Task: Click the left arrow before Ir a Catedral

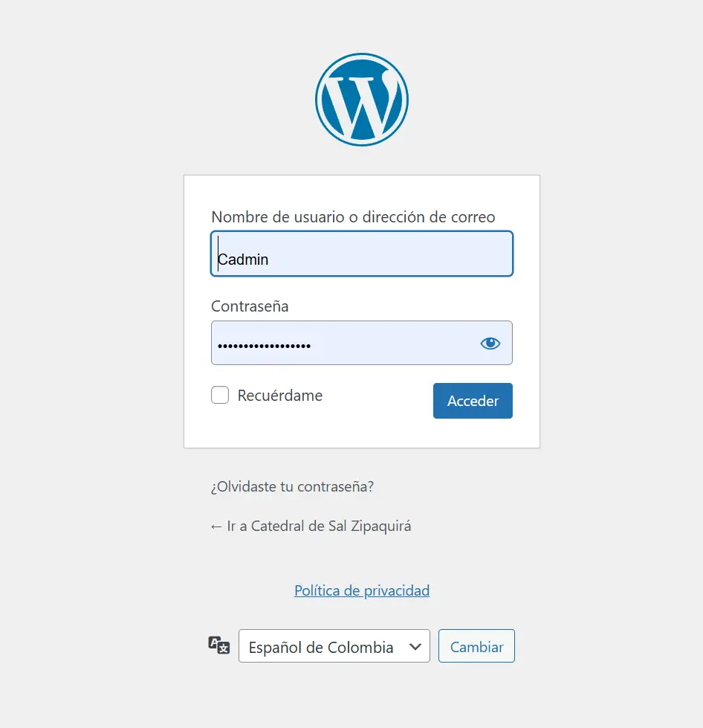Action: pos(216,526)
